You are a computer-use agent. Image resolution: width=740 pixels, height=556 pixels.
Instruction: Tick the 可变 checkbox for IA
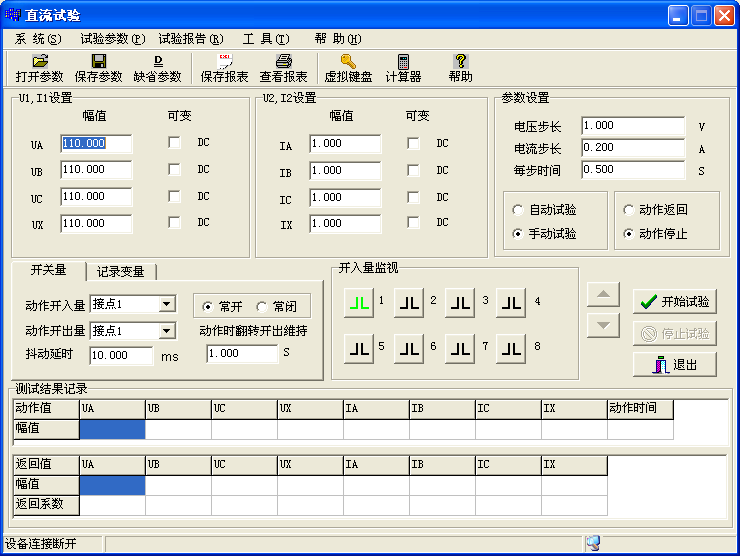(413, 144)
